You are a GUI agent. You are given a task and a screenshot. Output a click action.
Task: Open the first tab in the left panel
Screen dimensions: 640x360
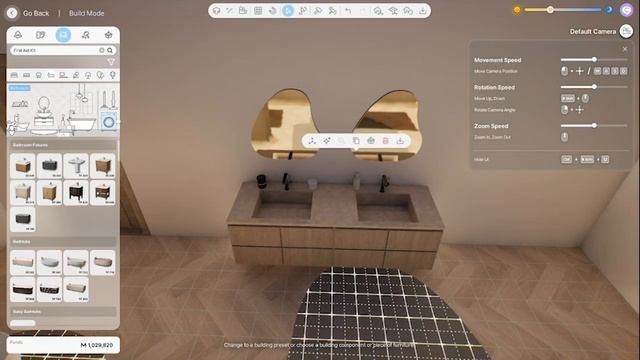pos(18,35)
